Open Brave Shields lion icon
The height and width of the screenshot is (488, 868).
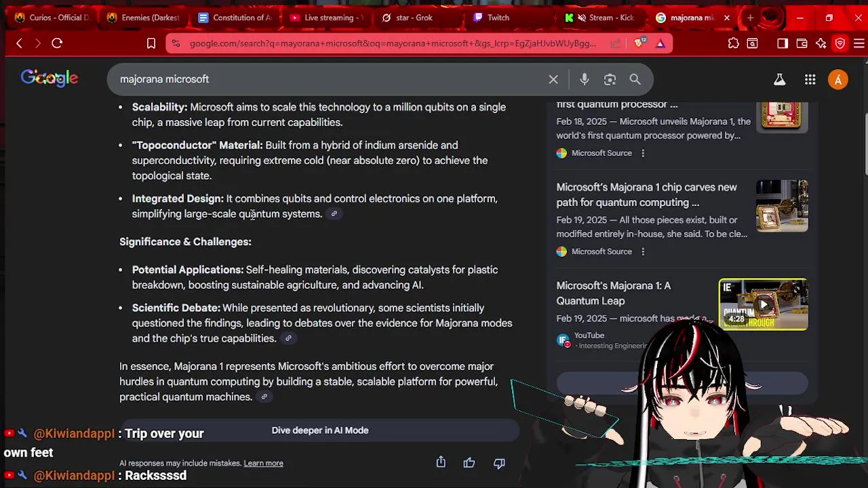[639, 43]
